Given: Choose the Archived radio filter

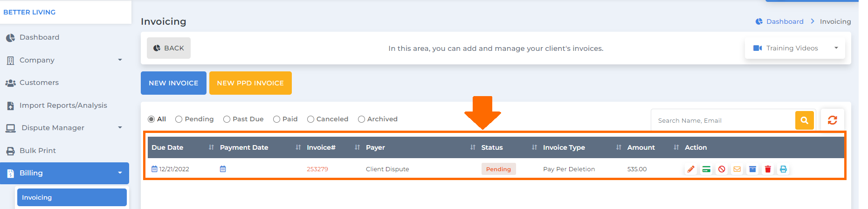Looking at the screenshot, I should point(378,119).
